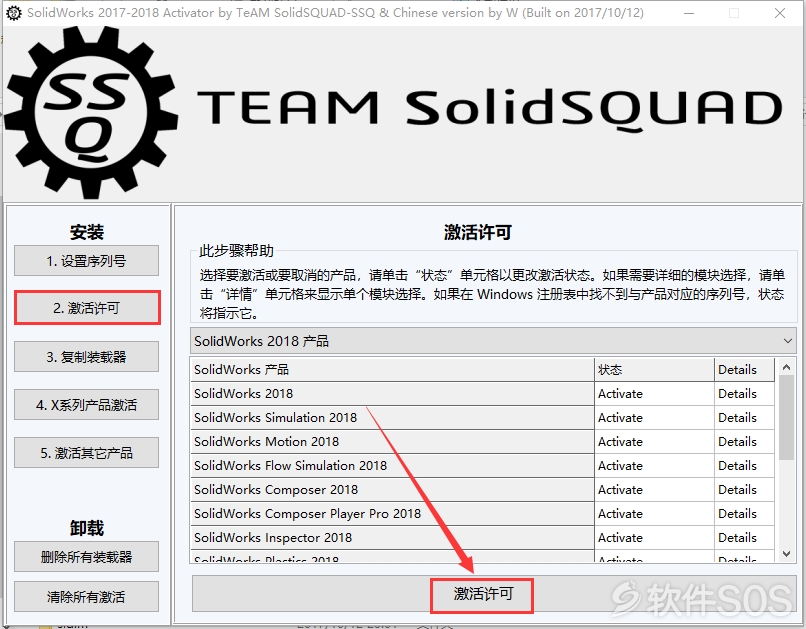Go to step 3. 复制装载器
The image size is (806, 629).
(86, 357)
